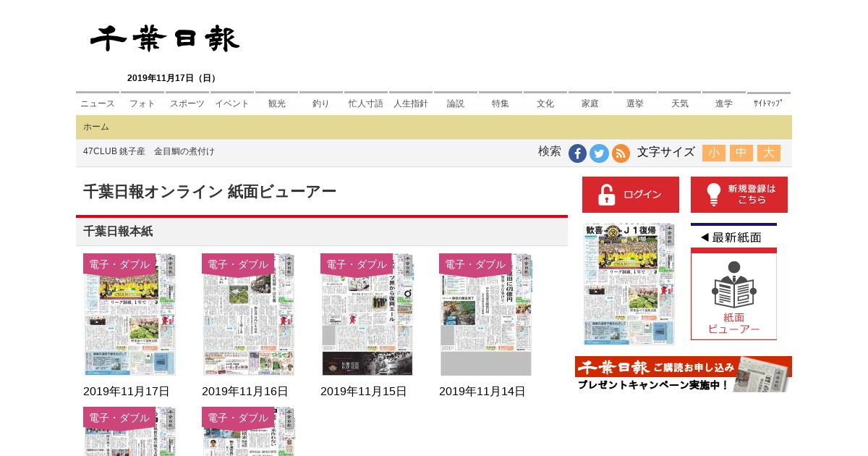This screenshot has height=456, width=868.
Task: Click the ホーム breadcrumb link
Action: pos(96,127)
